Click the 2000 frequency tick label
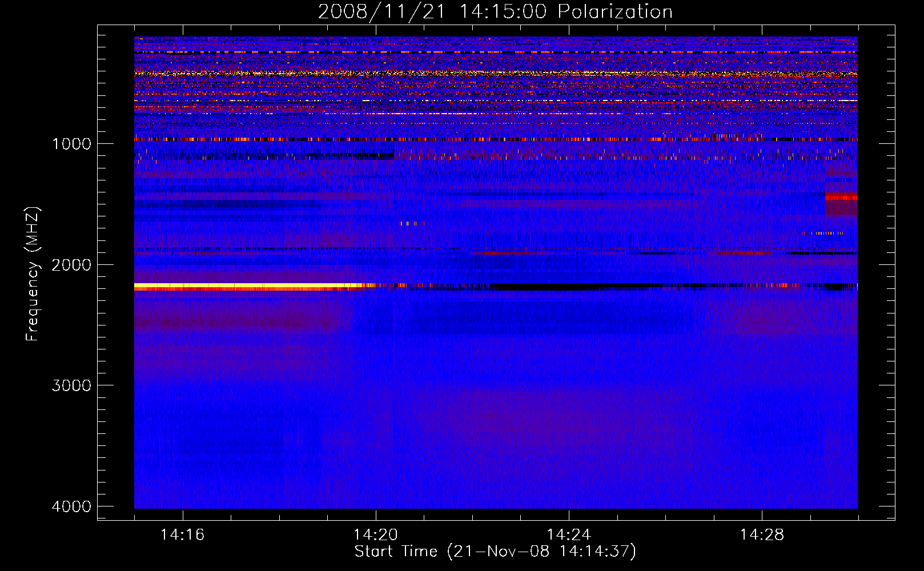Image resolution: width=924 pixels, height=571 pixels. tap(71, 264)
